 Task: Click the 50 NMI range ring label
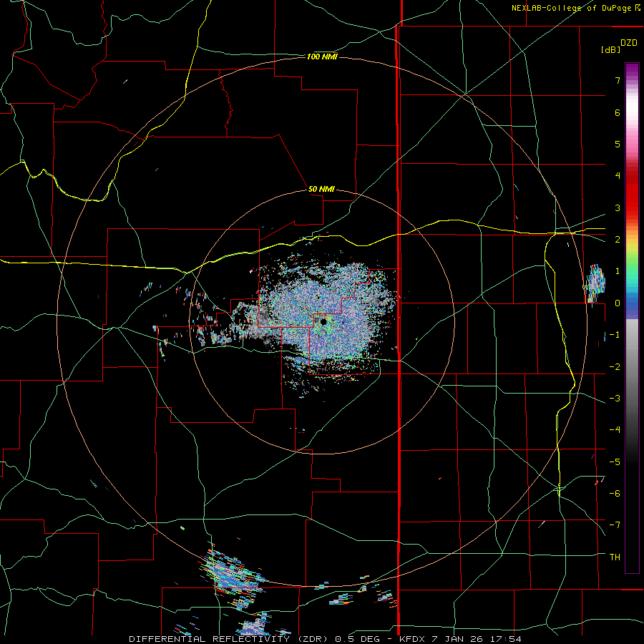321,189
